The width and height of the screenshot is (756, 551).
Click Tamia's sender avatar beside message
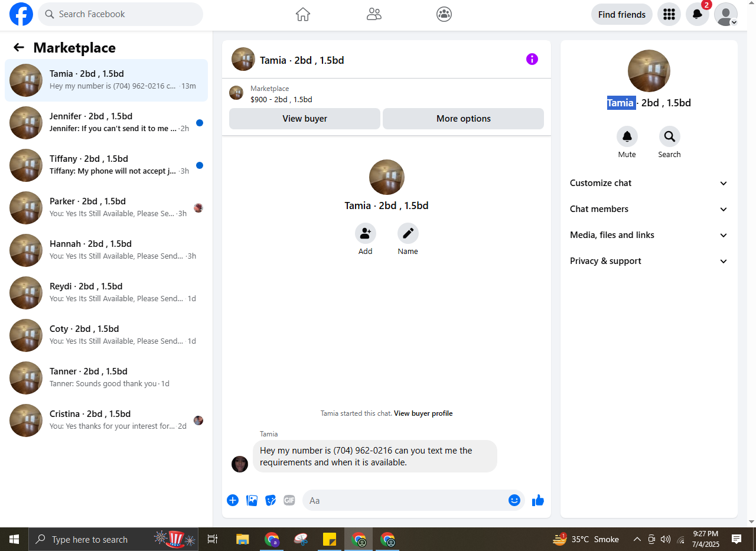coord(240,464)
